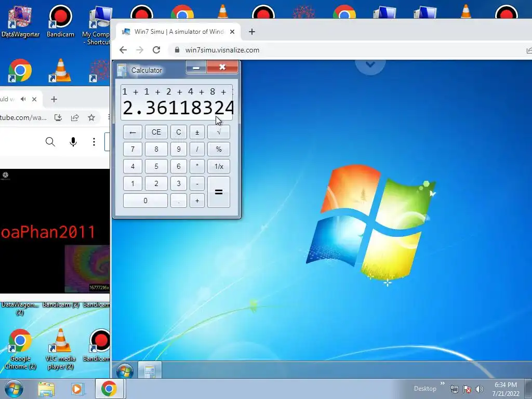Go back in the Win7 Simu browser
This screenshot has width=532, height=399.
123,50
